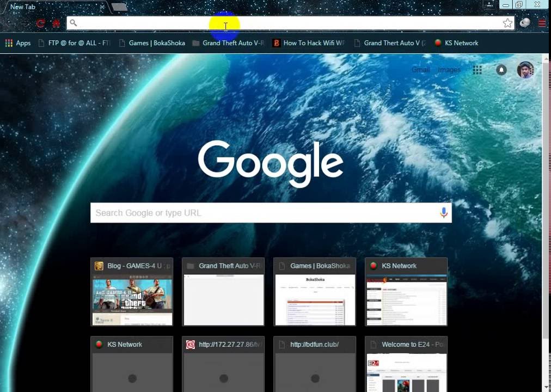
Task: Open the FTP @ for @ ALL bookmark
Action: click(74, 43)
